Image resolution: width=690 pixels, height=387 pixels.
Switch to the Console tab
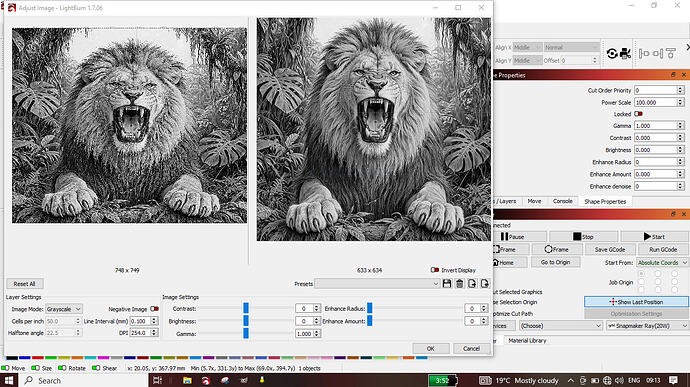click(x=562, y=201)
